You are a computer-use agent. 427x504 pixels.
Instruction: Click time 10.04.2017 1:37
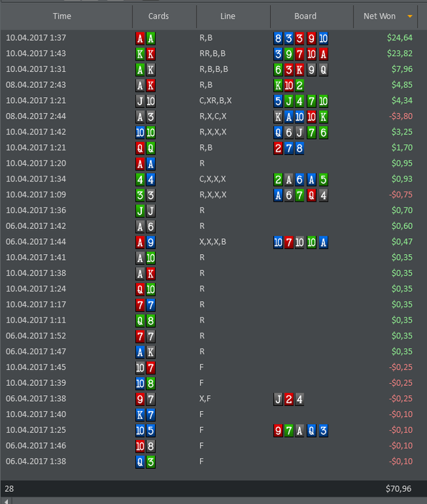click(36, 37)
